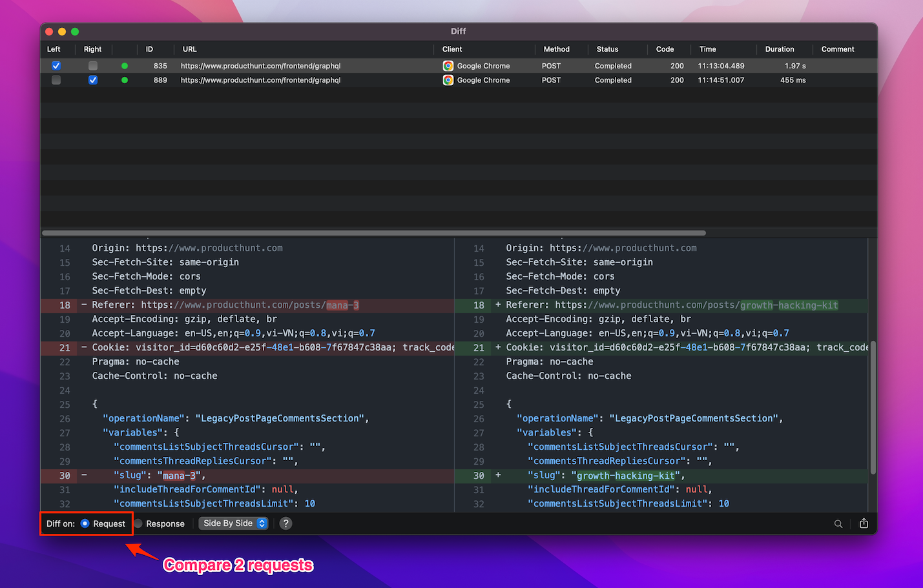This screenshot has width=923, height=588.
Task: Click the 1.97 s duration cell
Action: pyautogui.click(x=795, y=66)
